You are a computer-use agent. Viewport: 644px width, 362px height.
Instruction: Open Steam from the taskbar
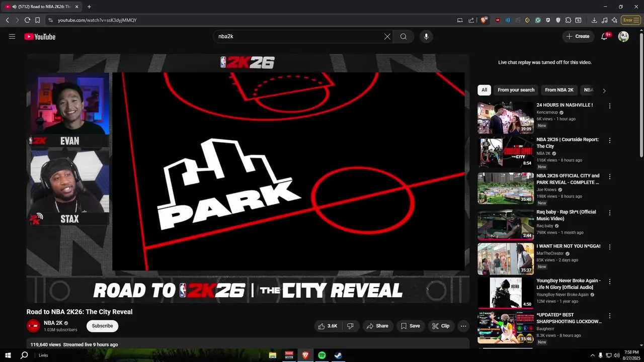tap(338, 355)
